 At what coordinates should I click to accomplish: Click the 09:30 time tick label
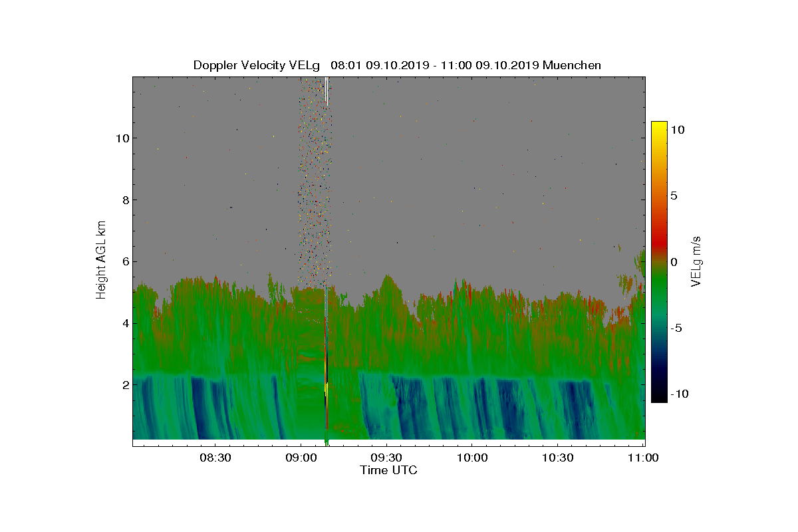386,458
